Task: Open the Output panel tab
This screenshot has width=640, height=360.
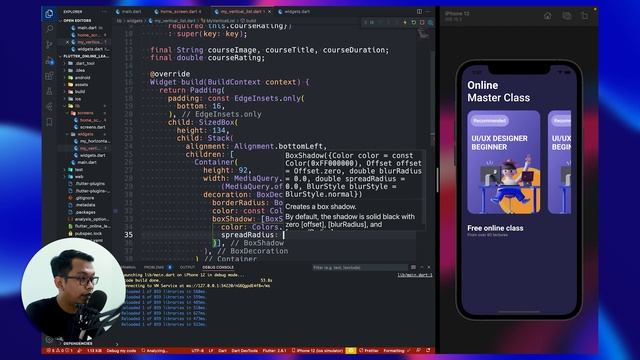Action: click(x=187, y=267)
